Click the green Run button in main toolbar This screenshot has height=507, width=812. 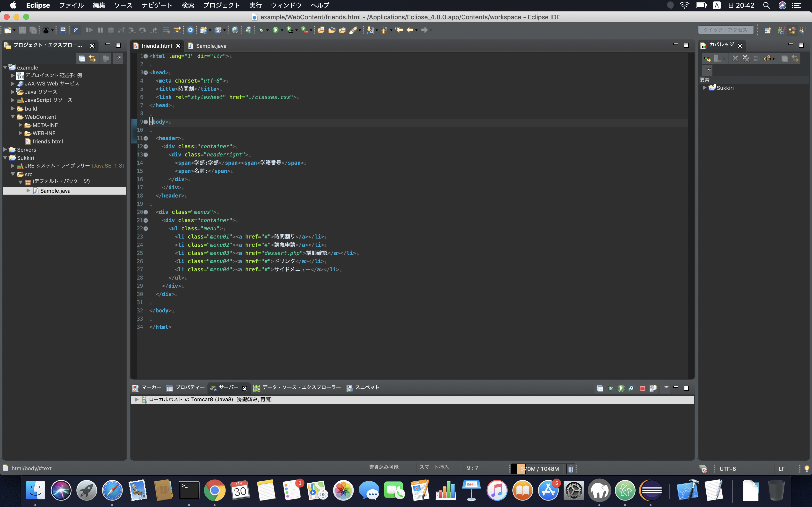(275, 30)
